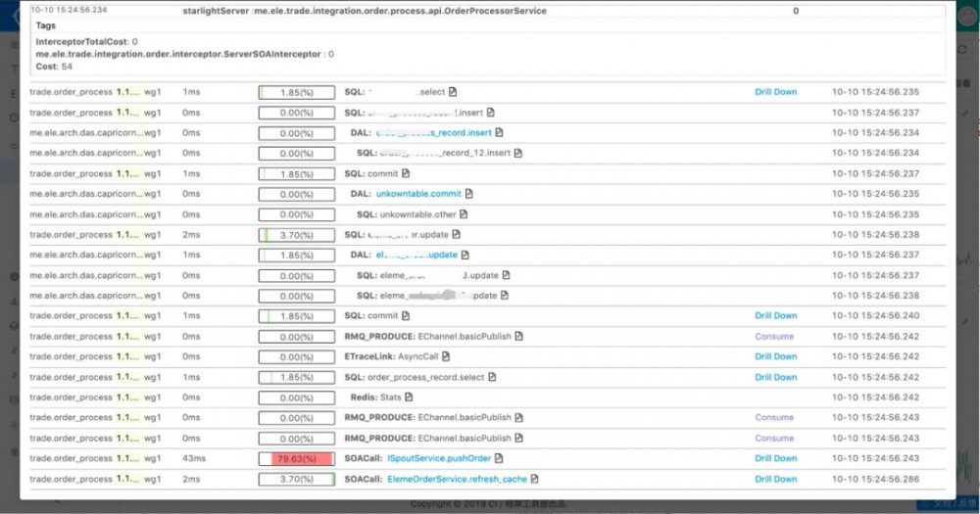Open document icon next to DAL _record.insert
The image size is (980, 514).
coord(499,132)
